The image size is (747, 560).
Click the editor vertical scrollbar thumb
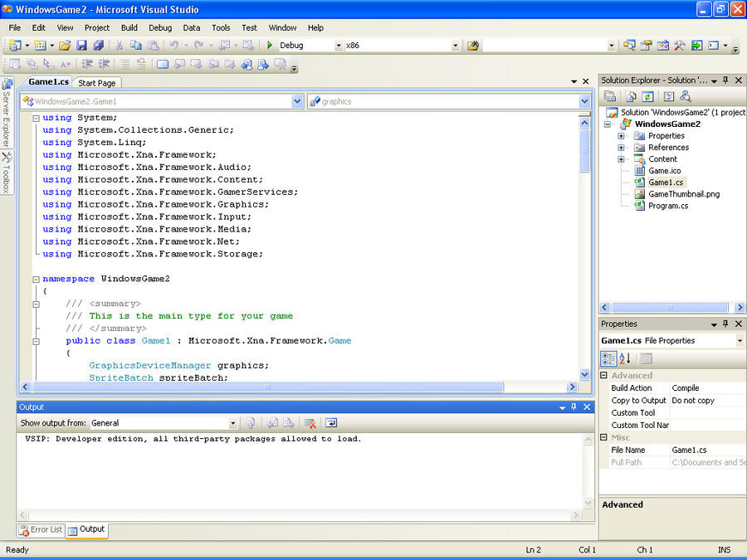pos(584,150)
